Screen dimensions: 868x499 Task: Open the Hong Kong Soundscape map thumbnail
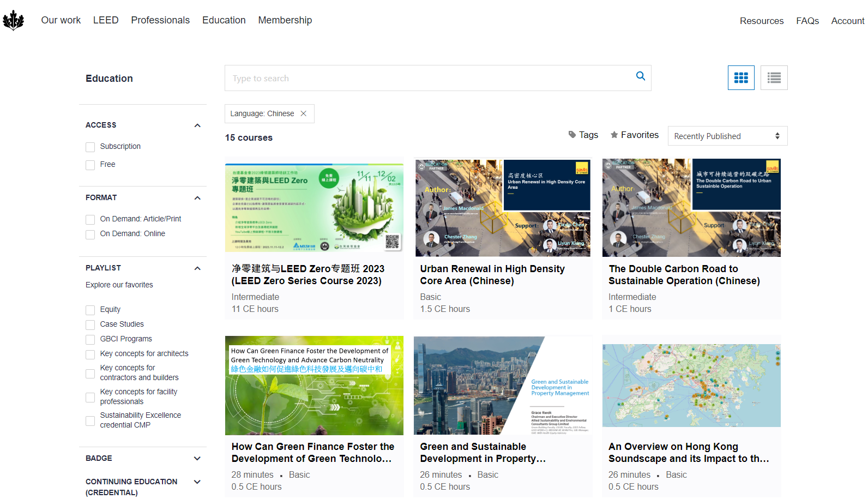coord(691,385)
